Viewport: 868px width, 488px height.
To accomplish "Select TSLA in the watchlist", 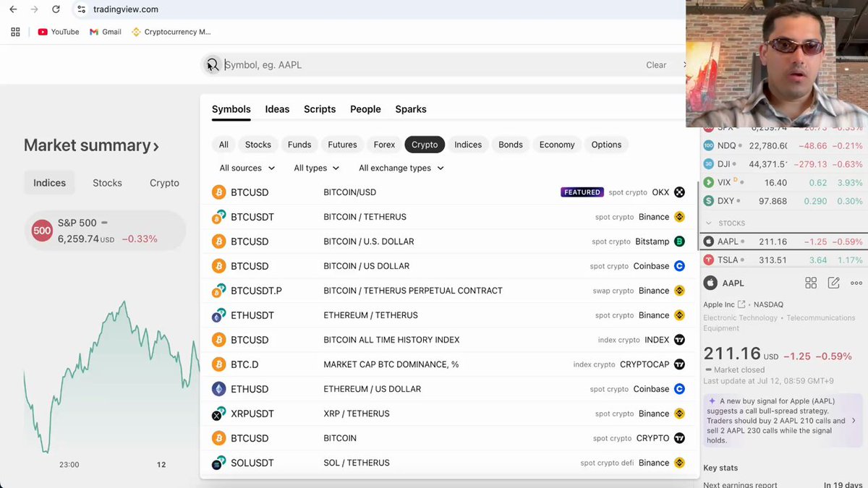I will click(783, 260).
